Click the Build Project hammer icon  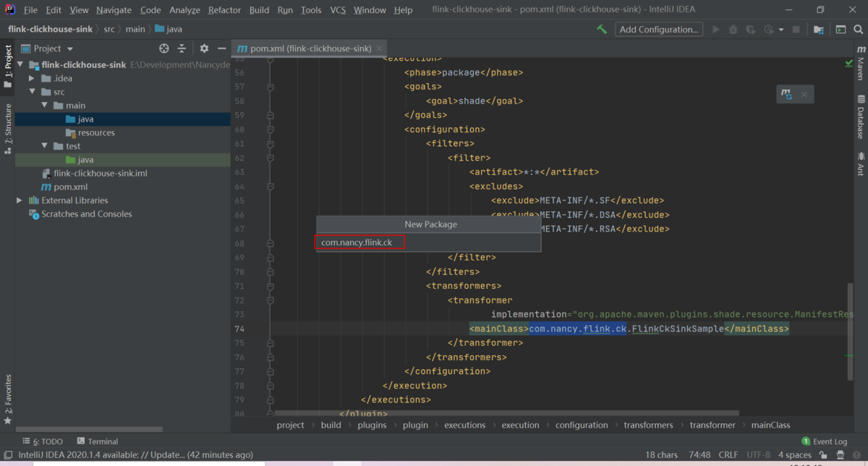[x=602, y=30]
